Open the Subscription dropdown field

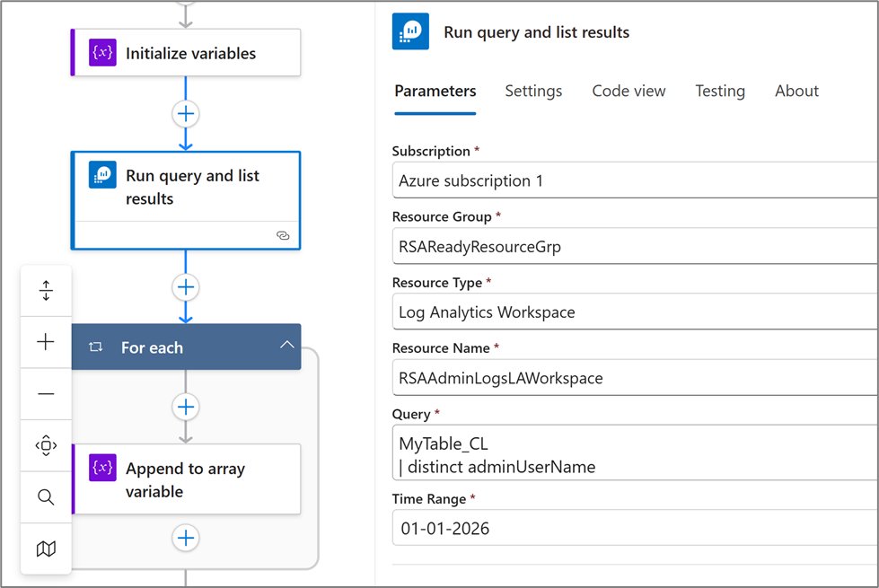(636, 180)
